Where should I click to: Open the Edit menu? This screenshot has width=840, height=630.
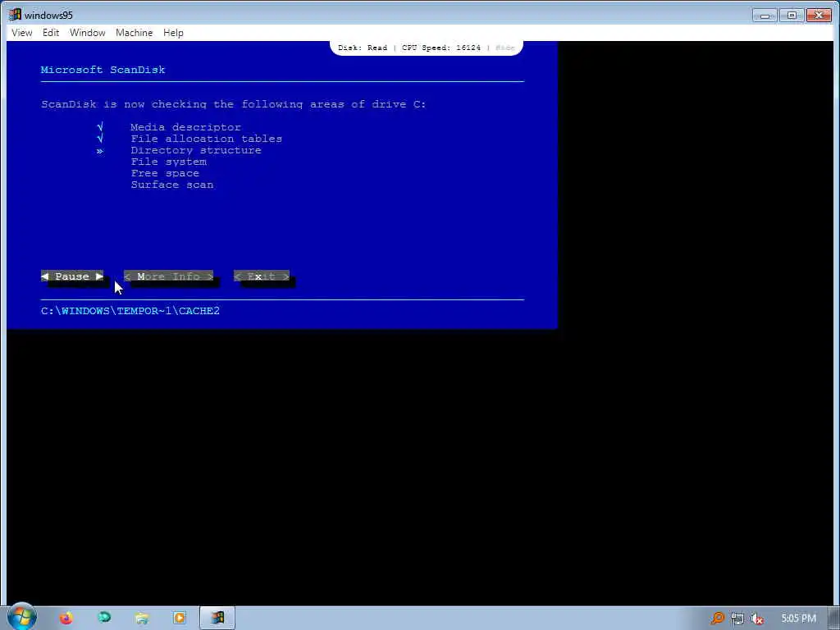coord(51,33)
